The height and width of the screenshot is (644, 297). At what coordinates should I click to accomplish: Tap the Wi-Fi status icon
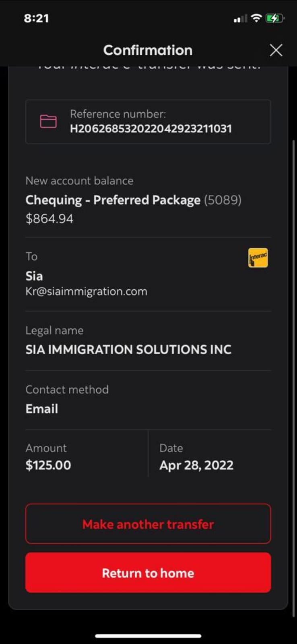pyautogui.click(x=256, y=18)
